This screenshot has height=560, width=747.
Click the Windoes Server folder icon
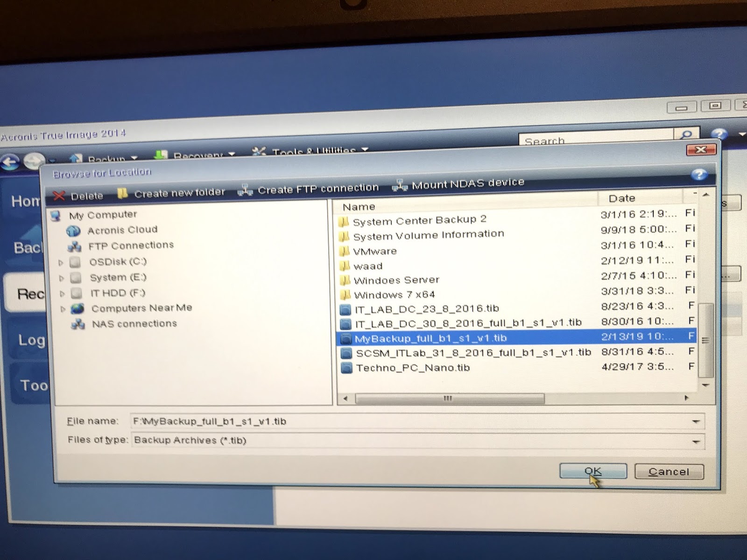pos(345,281)
